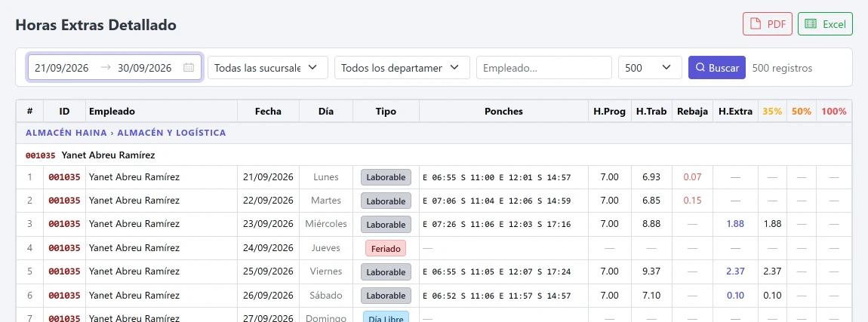Click the 50% column header
The height and width of the screenshot is (322, 868).
pyautogui.click(x=801, y=111)
